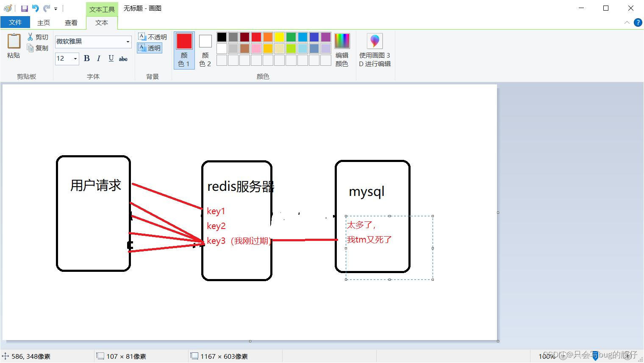Toggle underline text formatting

[111, 59]
